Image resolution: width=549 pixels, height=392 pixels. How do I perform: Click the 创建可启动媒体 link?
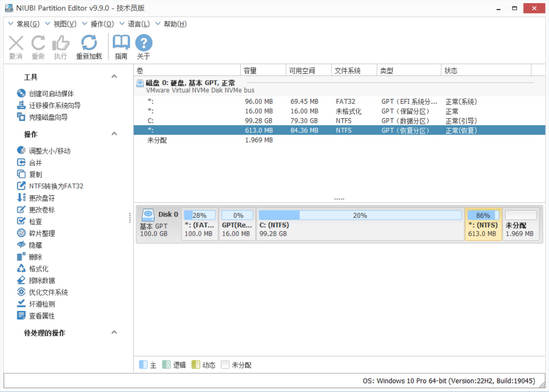click(x=51, y=94)
